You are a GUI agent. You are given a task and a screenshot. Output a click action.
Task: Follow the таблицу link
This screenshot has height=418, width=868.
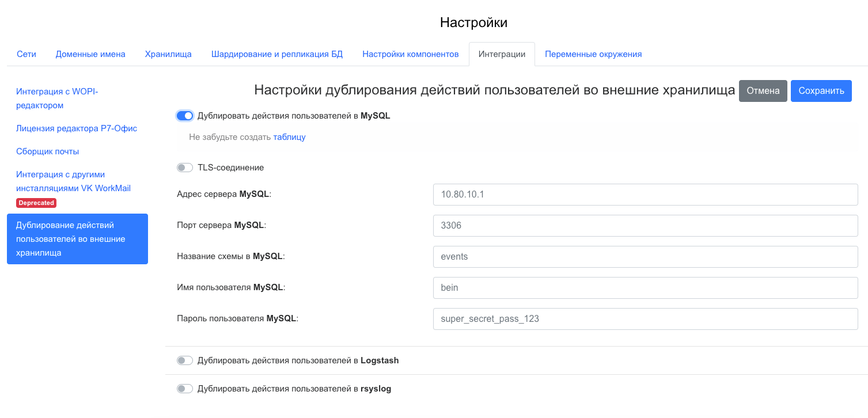click(x=289, y=137)
